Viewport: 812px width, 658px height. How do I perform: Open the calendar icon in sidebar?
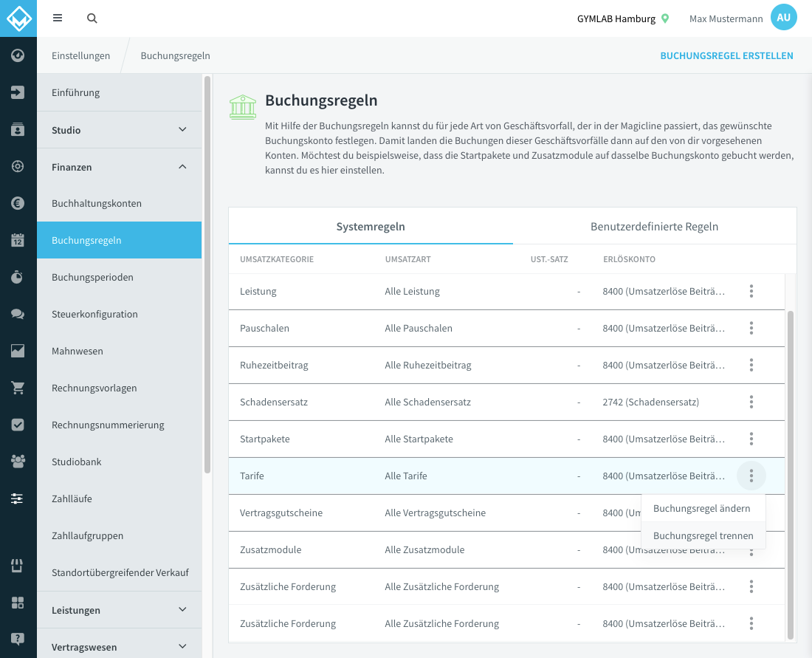click(18, 241)
